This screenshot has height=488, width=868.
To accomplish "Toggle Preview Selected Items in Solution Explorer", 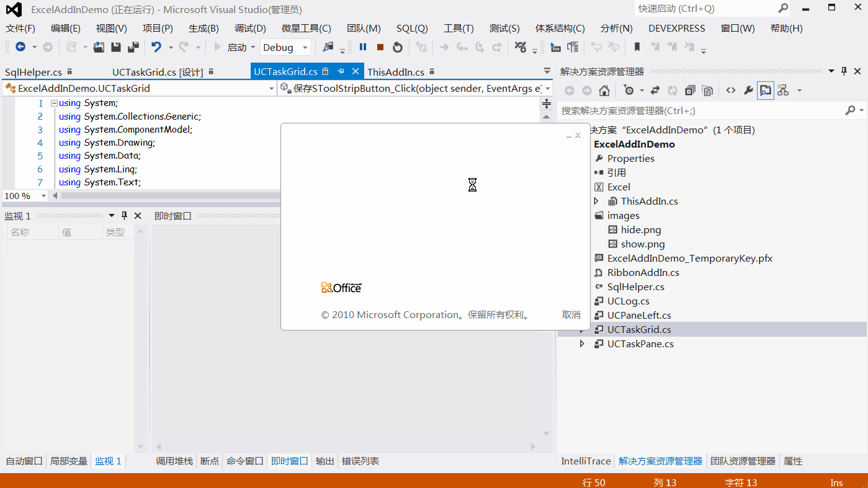I will pos(766,91).
